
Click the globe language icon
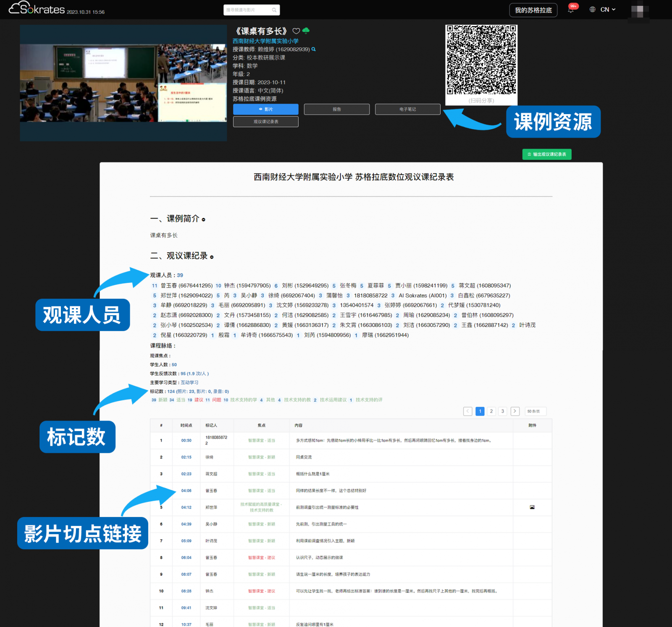(592, 10)
